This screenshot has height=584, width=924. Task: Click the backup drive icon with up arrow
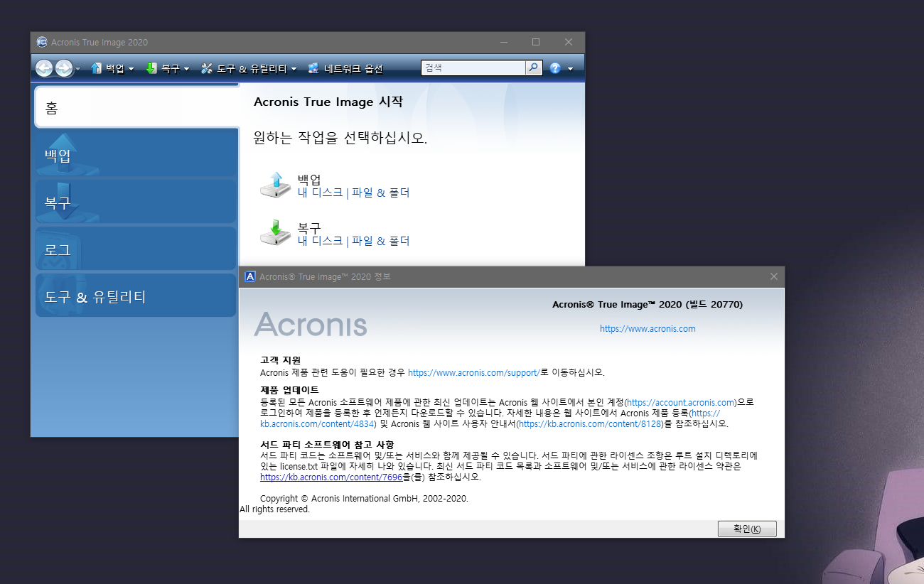pos(275,184)
